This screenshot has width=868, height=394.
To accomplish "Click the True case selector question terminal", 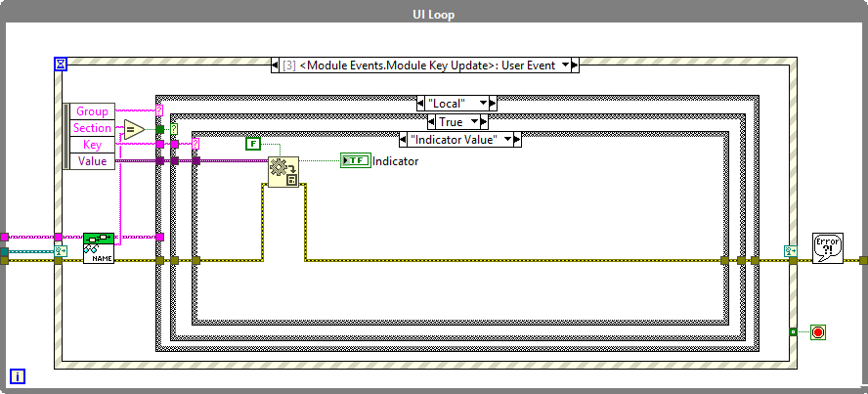I will [174, 129].
